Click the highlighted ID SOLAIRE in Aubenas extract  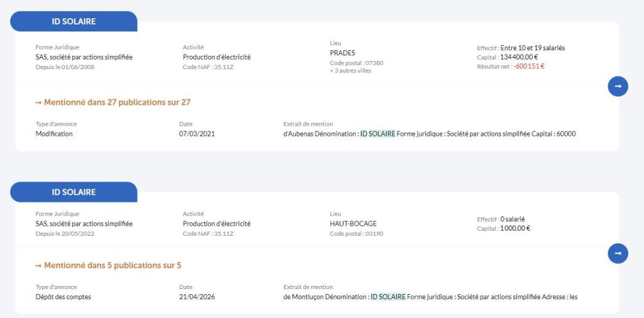[x=378, y=134]
